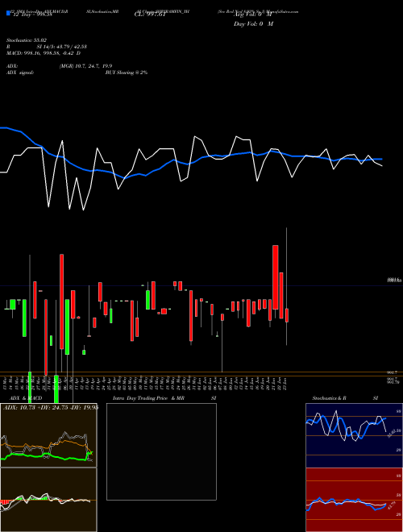403x532 pixels.
Task: Open the blue Stochastics chart panel
Action: (354, 435)
